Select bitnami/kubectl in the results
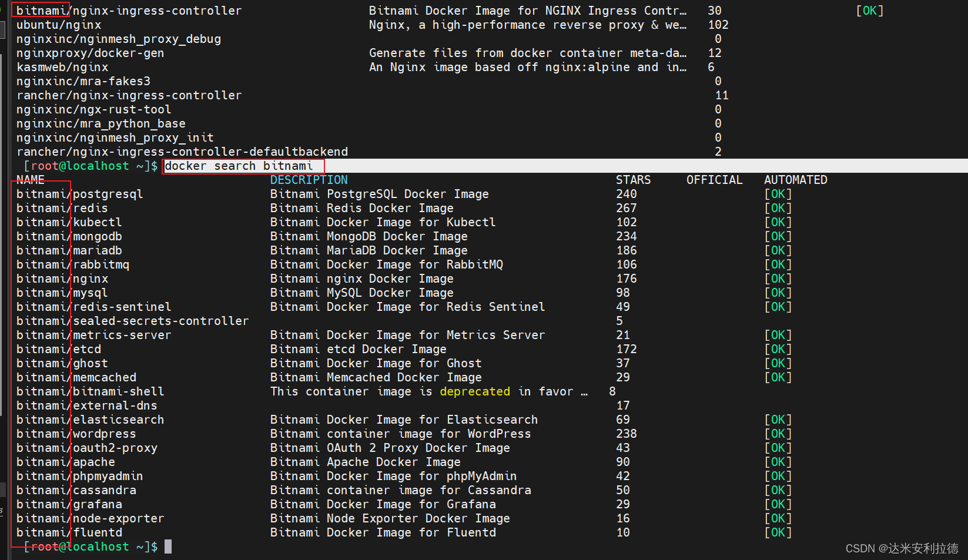 click(x=69, y=222)
